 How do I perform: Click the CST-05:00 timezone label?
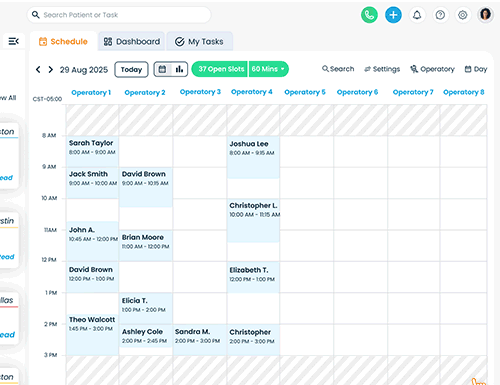[x=47, y=99]
